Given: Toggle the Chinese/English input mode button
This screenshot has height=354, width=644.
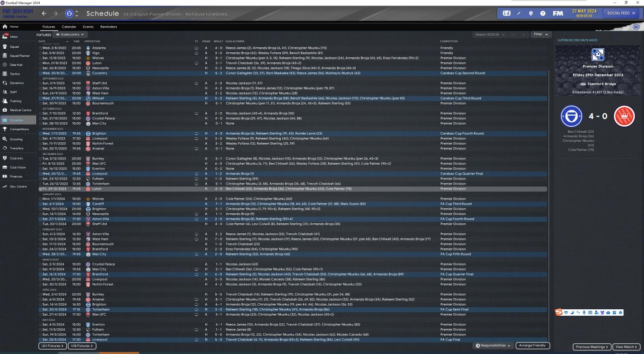Looking at the screenshot, I should point(566,313).
